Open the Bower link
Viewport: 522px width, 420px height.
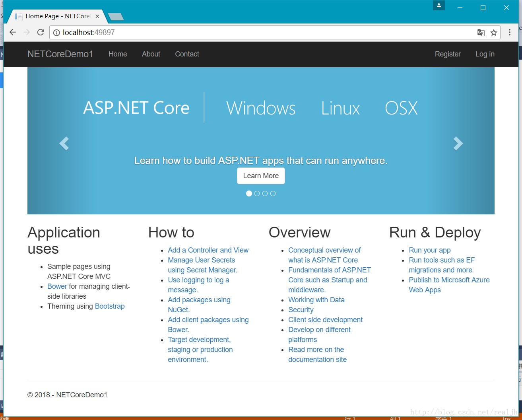[x=57, y=286]
